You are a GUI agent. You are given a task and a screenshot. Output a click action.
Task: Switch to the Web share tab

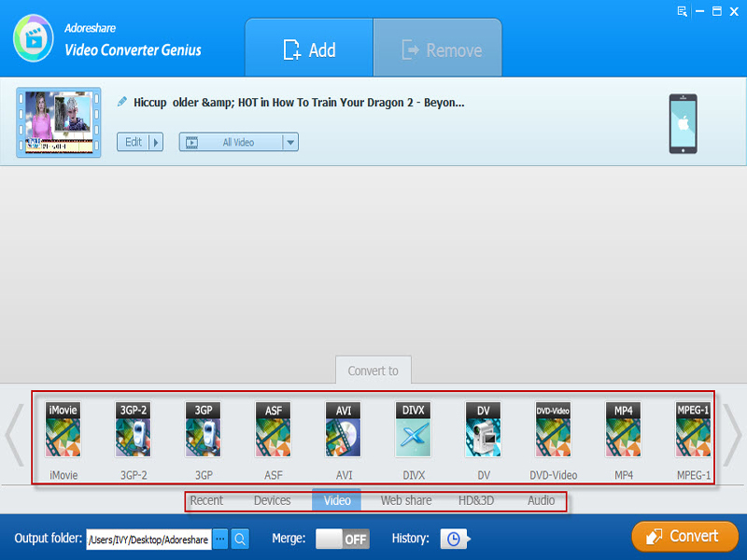pos(406,500)
